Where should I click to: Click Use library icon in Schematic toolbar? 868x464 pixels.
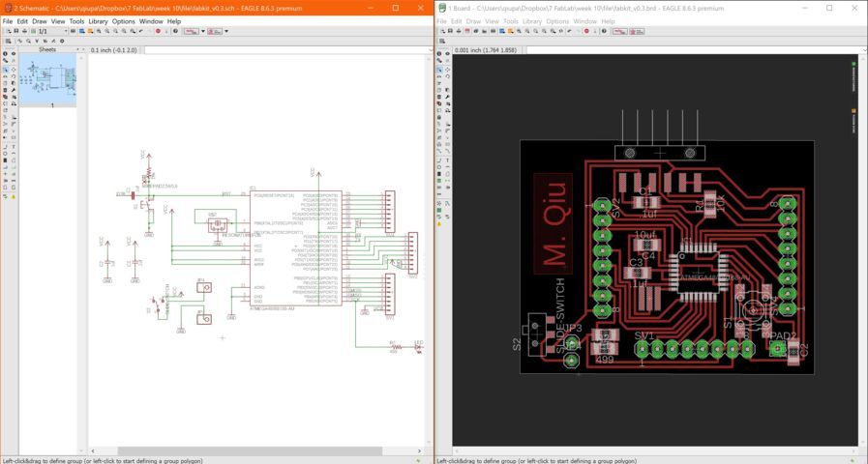73,32
